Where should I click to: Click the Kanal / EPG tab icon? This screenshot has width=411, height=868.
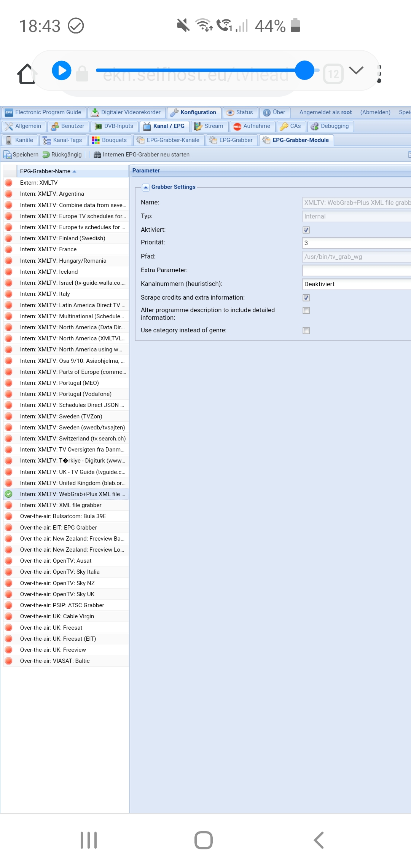(147, 126)
